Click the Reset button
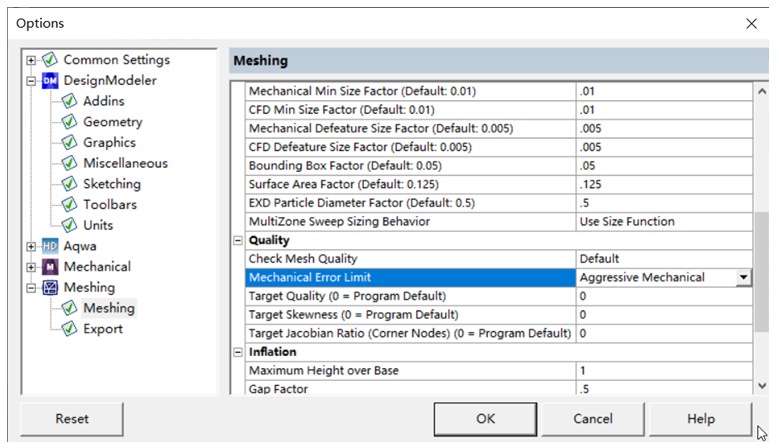Viewport: 779px width, 448px height. coord(72,419)
